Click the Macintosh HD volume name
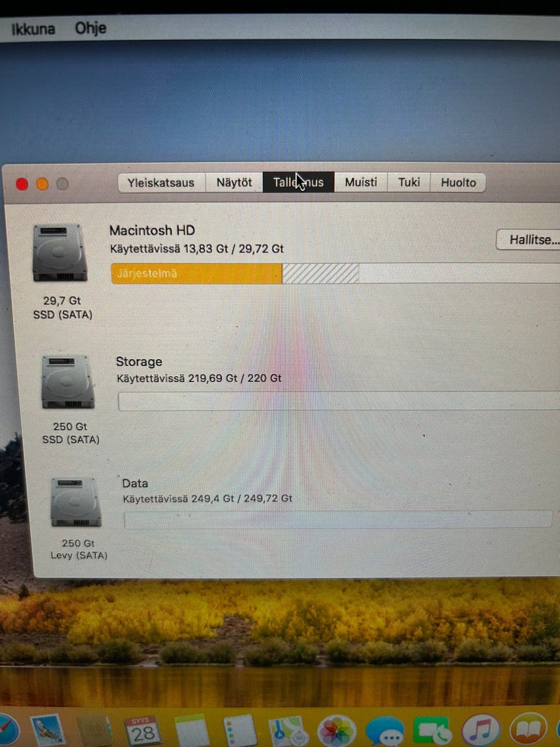The height and width of the screenshot is (747, 560). coord(152,230)
